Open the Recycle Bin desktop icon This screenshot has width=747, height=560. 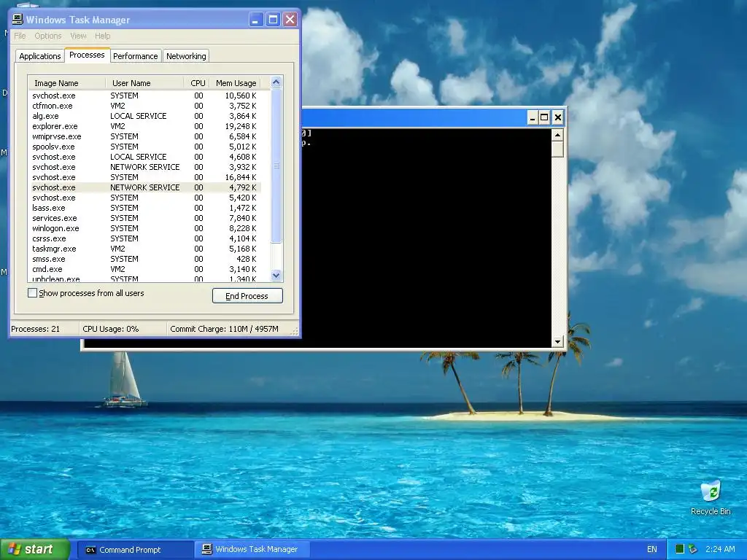point(711,497)
